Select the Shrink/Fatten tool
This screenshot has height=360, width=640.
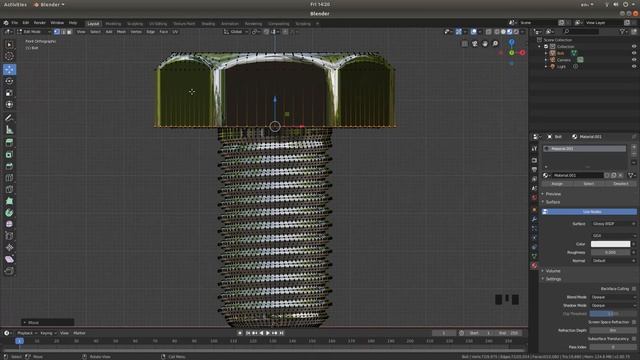click(9, 247)
